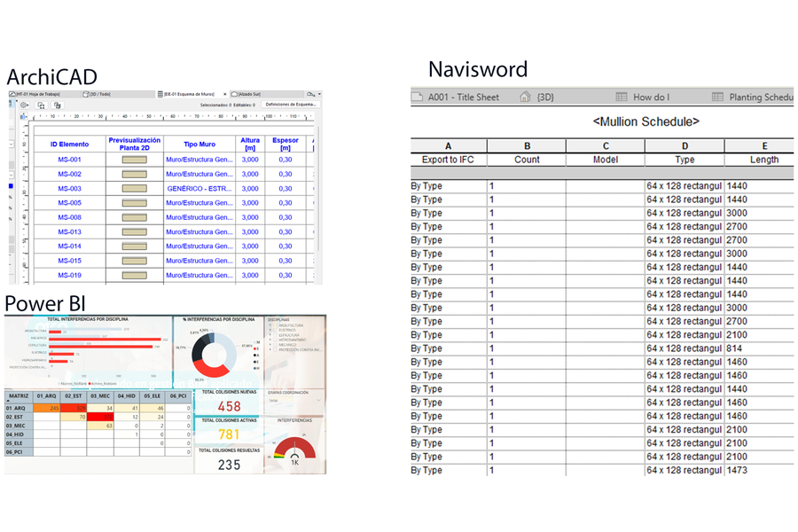Image resolution: width=798 pixels, height=532 pixels.
Task: Click Definiciones de Esquema button
Action: 291,105
